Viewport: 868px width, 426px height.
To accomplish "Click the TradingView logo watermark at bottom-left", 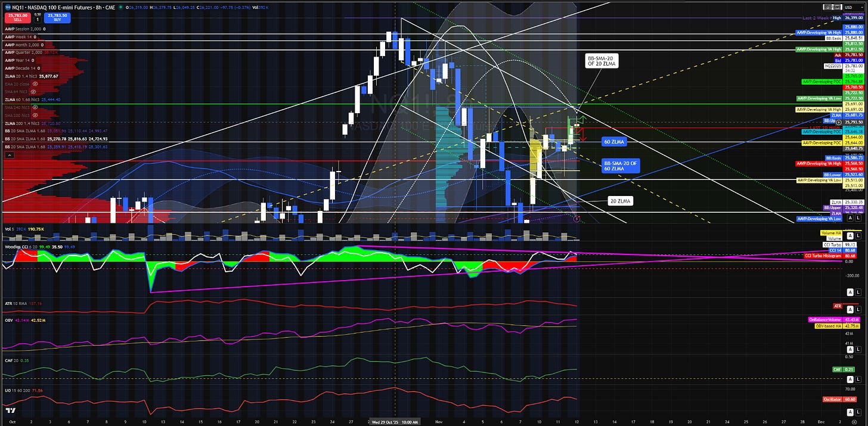I will pyautogui.click(x=10, y=411).
